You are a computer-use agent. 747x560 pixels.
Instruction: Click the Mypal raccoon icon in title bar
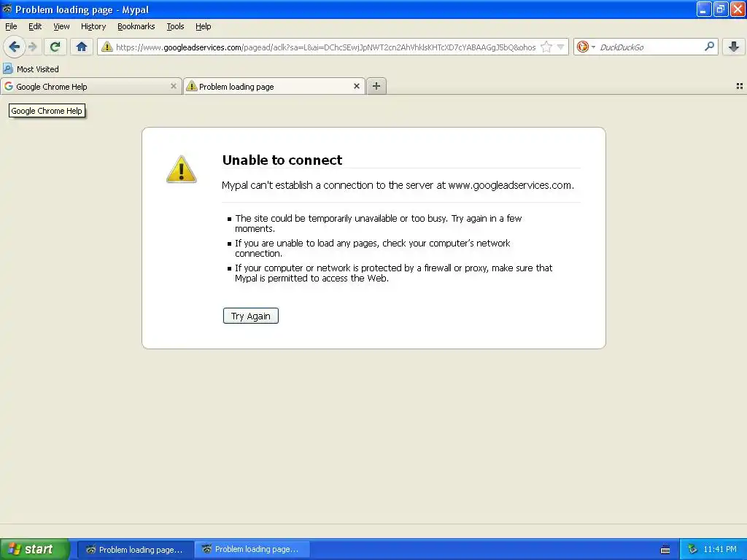(7, 9)
